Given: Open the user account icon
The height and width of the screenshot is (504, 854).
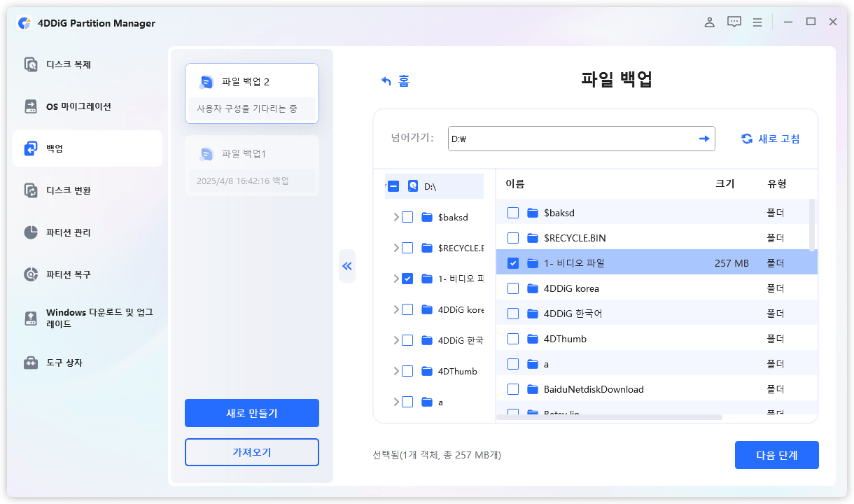Looking at the screenshot, I should point(709,22).
